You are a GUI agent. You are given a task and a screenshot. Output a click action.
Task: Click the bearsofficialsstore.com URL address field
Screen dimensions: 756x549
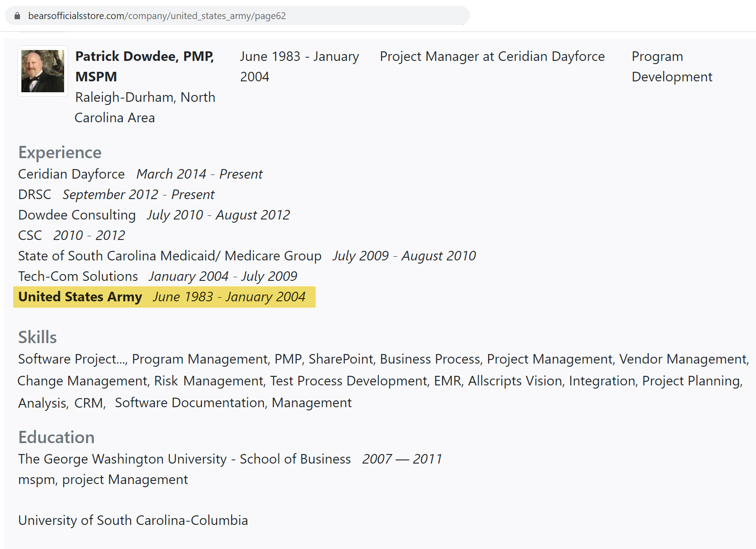coord(237,15)
